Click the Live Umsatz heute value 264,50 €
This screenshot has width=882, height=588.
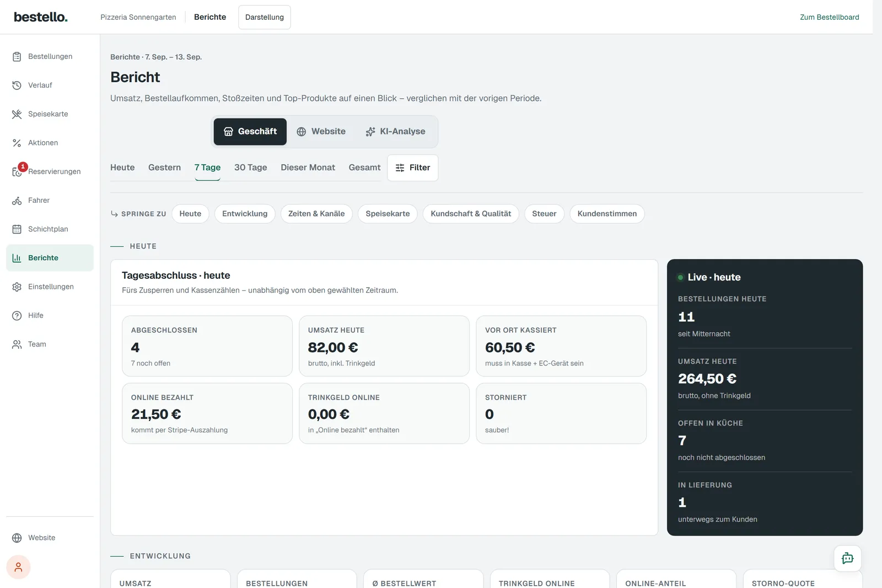coord(707,379)
